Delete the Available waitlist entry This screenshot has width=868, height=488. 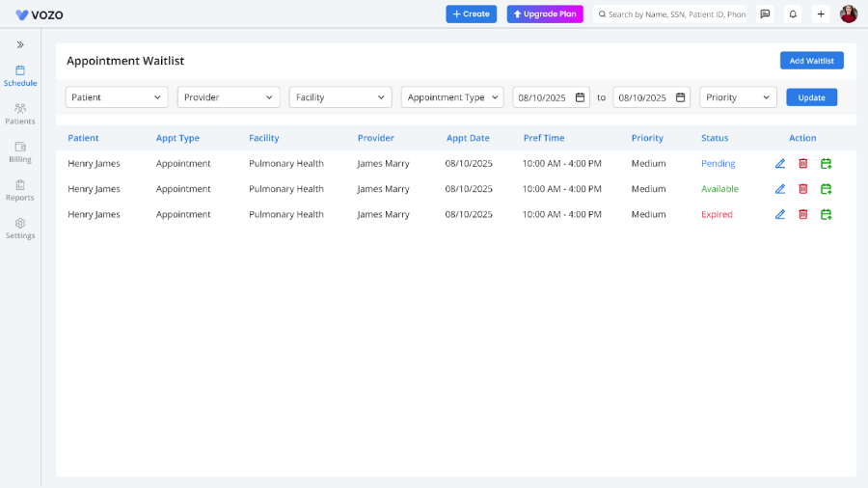click(802, 189)
